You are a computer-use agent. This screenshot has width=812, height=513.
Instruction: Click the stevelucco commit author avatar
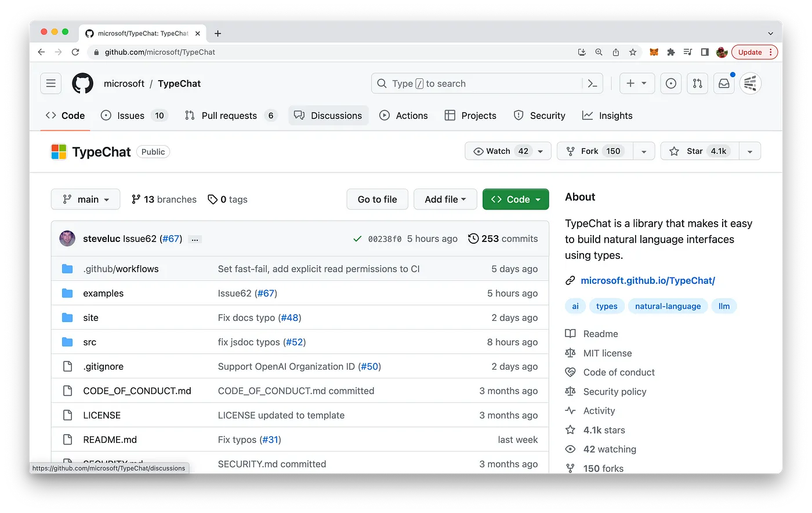point(67,239)
